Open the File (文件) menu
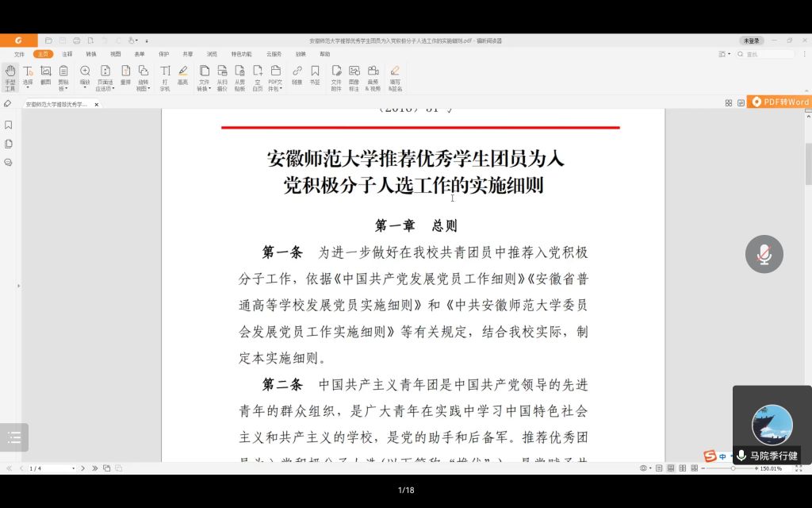Screen dimensions: 812x508 tap(19, 54)
